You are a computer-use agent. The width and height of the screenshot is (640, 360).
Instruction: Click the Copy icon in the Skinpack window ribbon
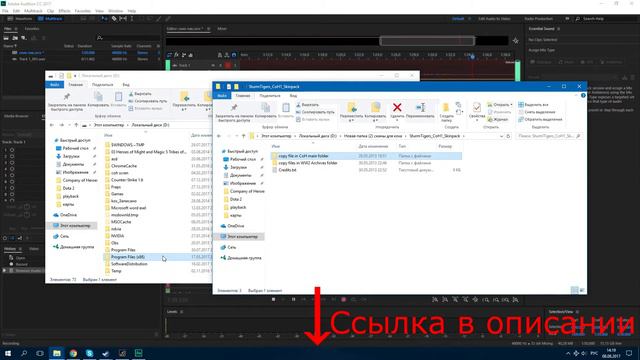[x=265, y=107]
